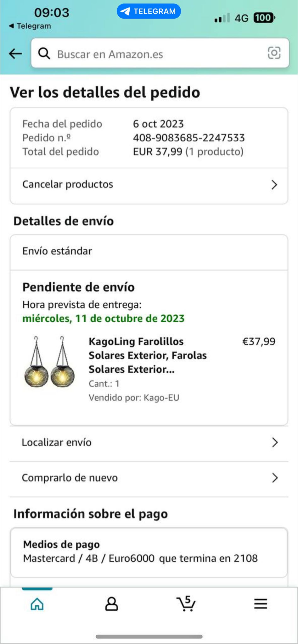The width and height of the screenshot is (298, 644).
Task: Go to the Home tab icon
Action: click(37, 604)
